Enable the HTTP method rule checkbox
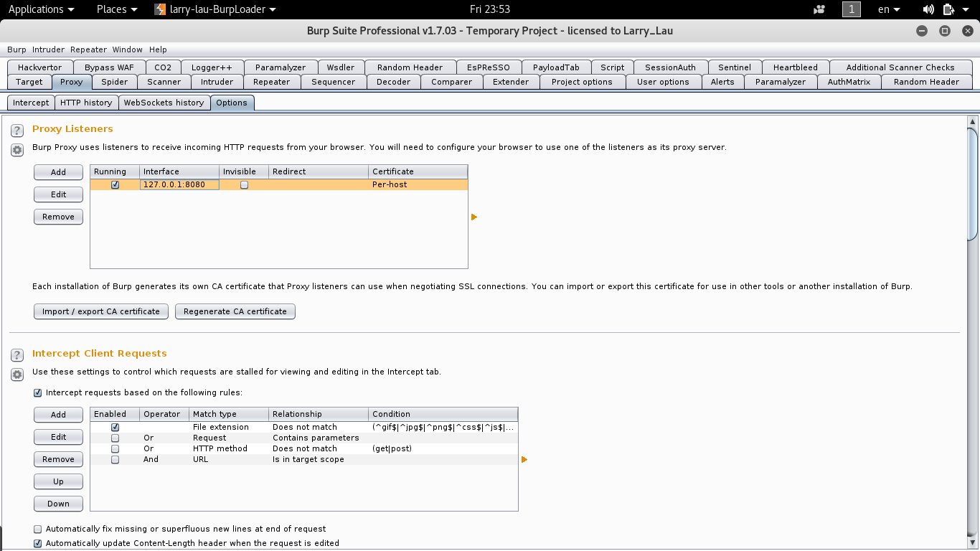This screenshot has height=551, width=980. click(115, 448)
